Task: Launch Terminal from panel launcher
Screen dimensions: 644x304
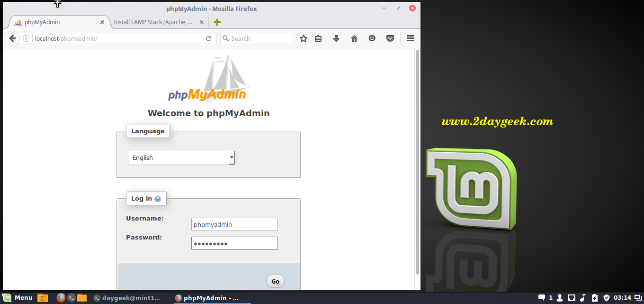Action: pyautogui.click(x=71, y=298)
